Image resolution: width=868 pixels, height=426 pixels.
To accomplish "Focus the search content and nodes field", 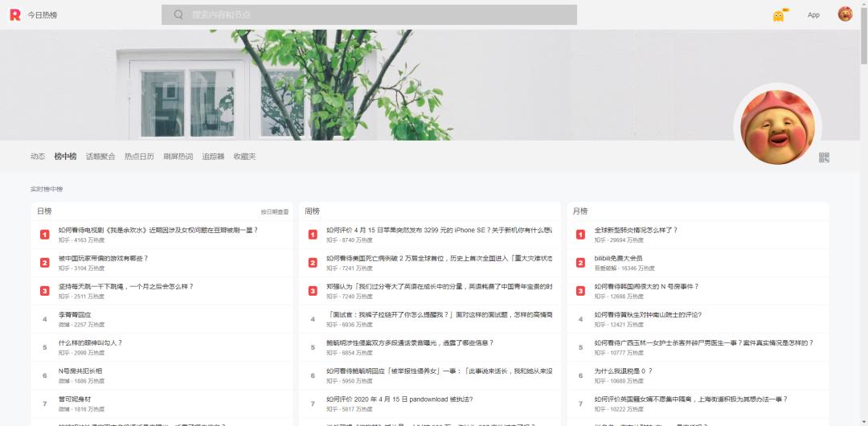I will click(378, 14).
